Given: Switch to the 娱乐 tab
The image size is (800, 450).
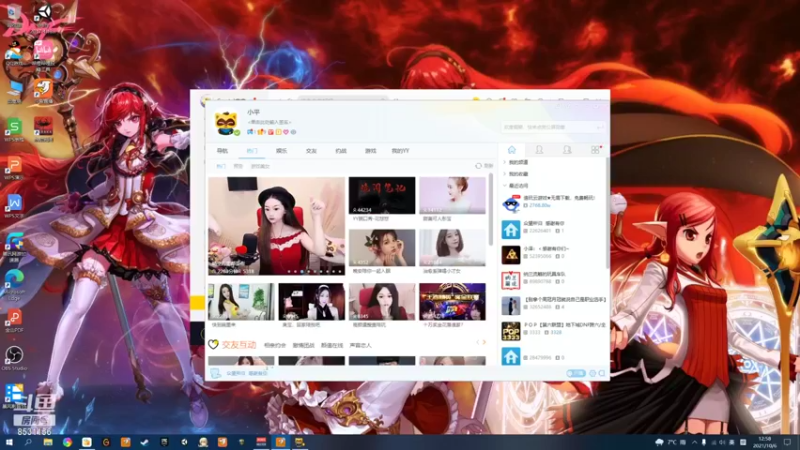Looking at the screenshot, I should [282, 151].
